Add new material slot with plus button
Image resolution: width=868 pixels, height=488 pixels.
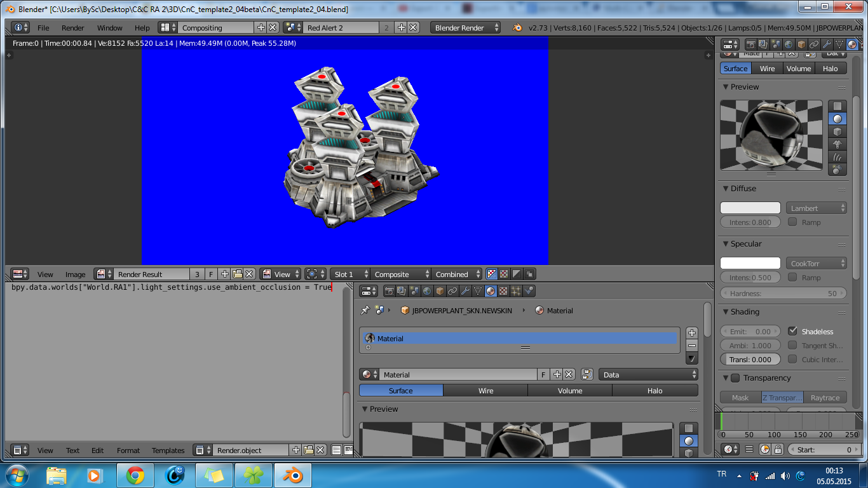(x=692, y=333)
